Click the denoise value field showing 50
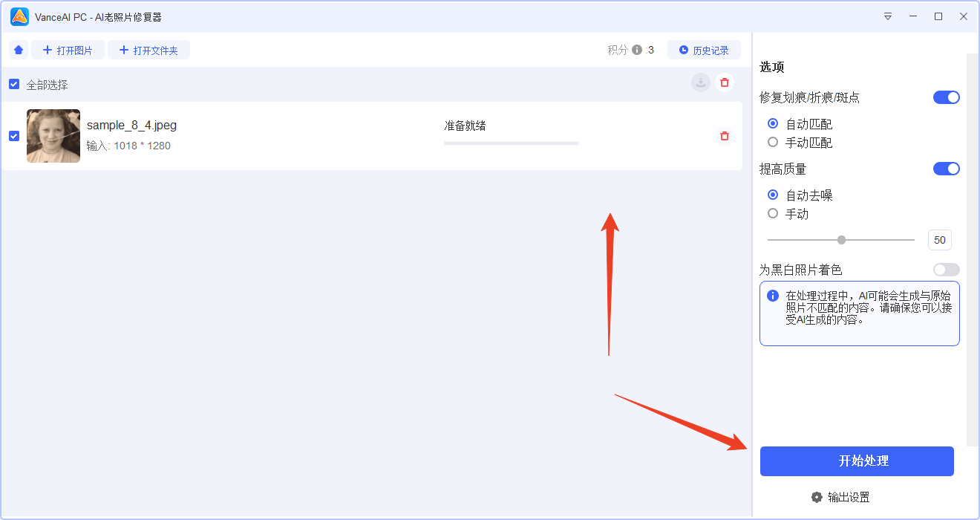Viewport: 980px width, 520px height. [939, 240]
